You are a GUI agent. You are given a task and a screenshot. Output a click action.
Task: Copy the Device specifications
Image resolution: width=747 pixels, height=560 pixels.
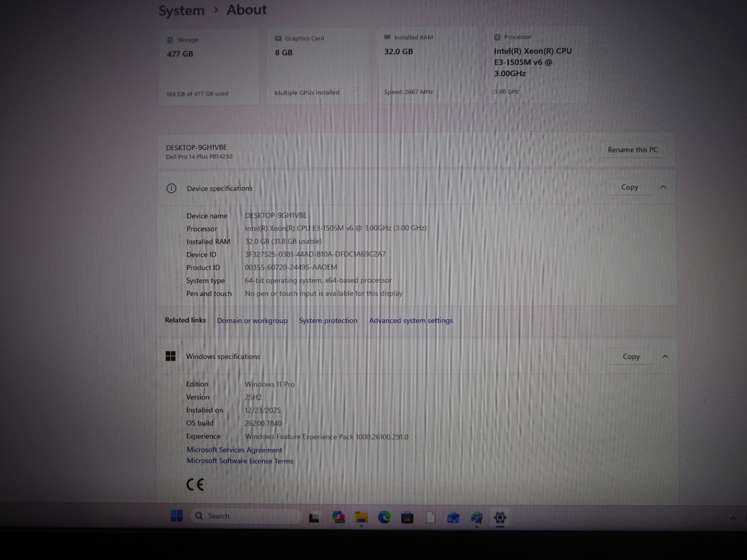coord(629,187)
